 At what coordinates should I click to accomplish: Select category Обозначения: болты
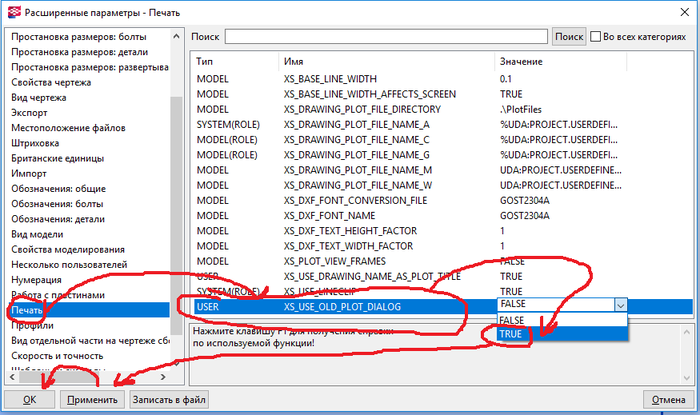(x=57, y=203)
